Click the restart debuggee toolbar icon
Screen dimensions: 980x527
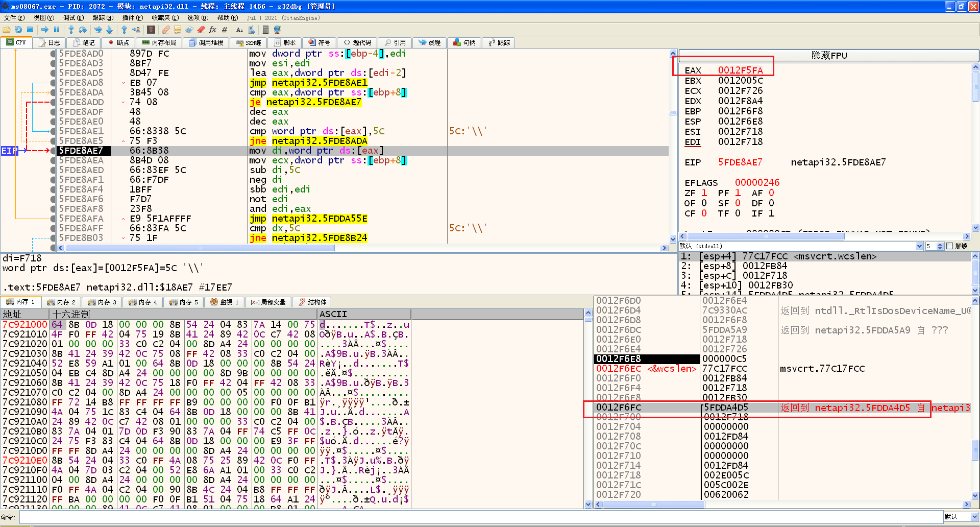click(18, 30)
